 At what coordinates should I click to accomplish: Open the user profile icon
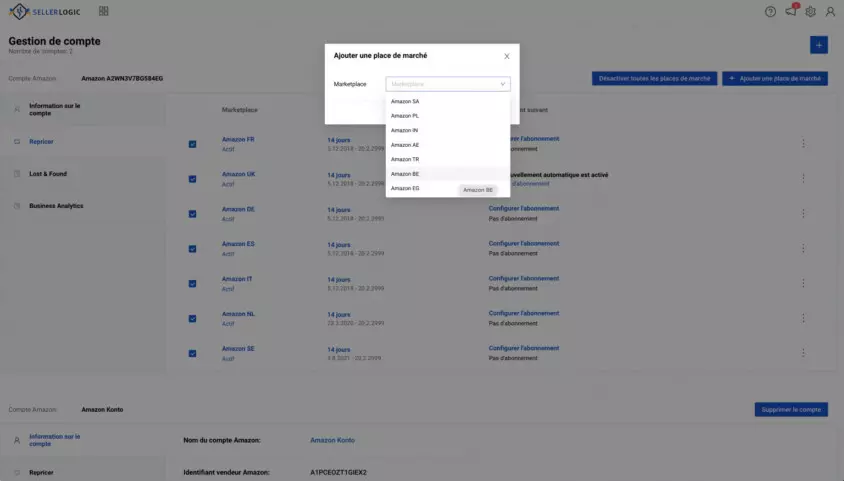[830, 11]
